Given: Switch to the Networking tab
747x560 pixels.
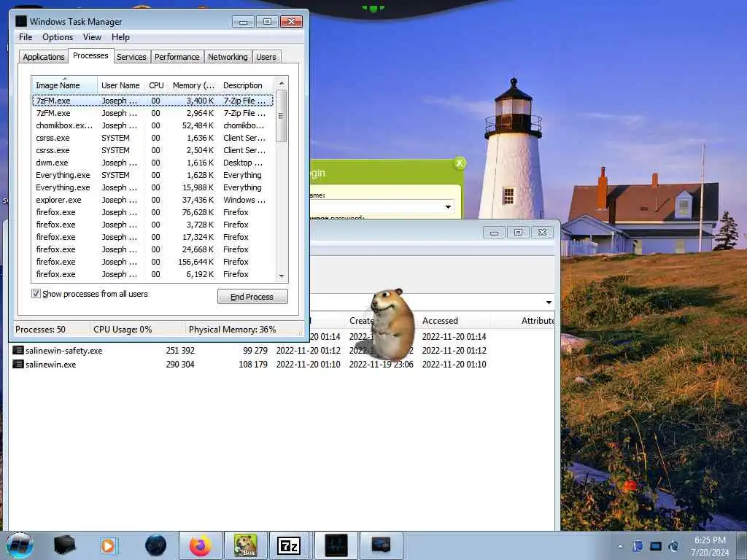Looking at the screenshot, I should pyautogui.click(x=228, y=57).
